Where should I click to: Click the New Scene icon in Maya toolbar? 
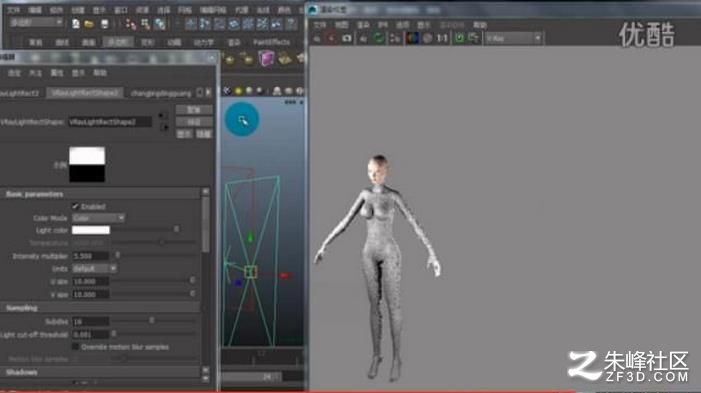[x=76, y=23]
